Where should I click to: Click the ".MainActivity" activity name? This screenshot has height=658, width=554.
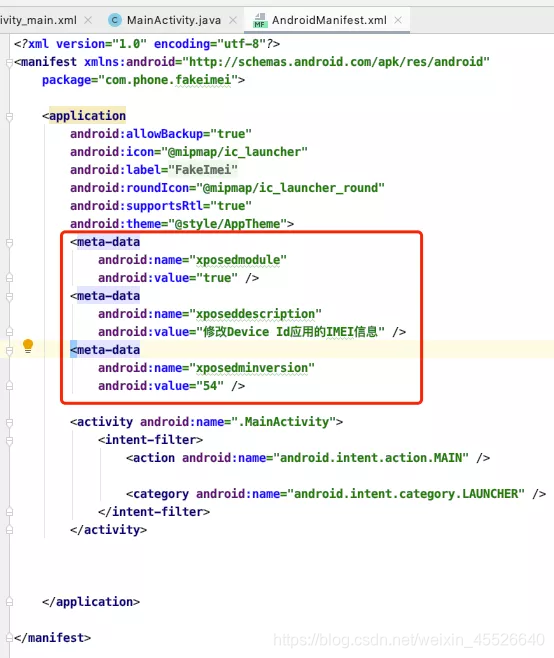283,422
